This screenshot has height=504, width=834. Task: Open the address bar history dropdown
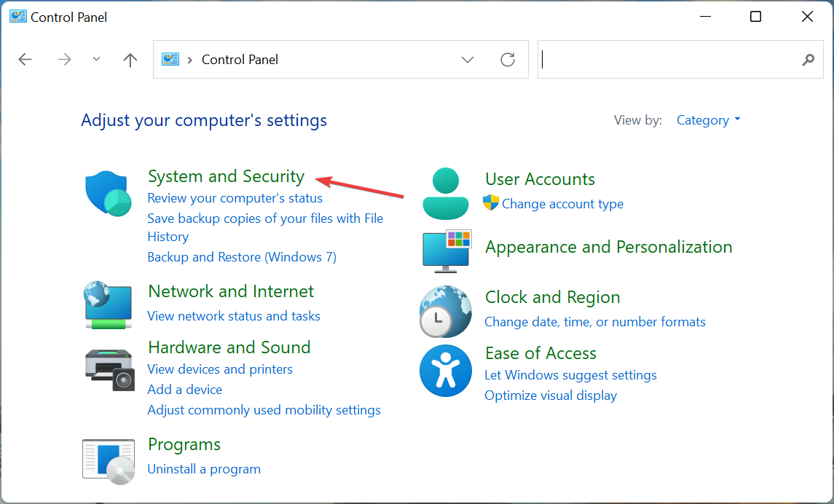[x=467, y=60]
